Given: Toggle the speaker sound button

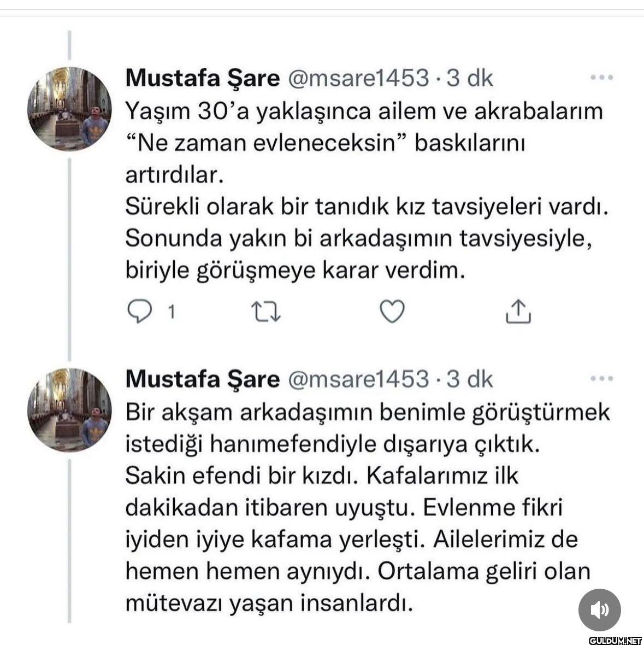Looking at the screenshot, I should (600, 609).
